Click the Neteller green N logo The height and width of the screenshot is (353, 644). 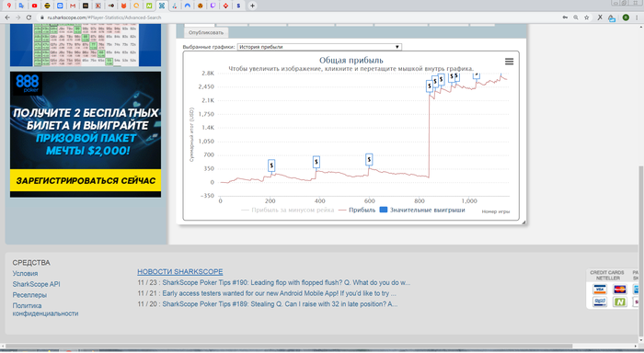tap(620, 302)
